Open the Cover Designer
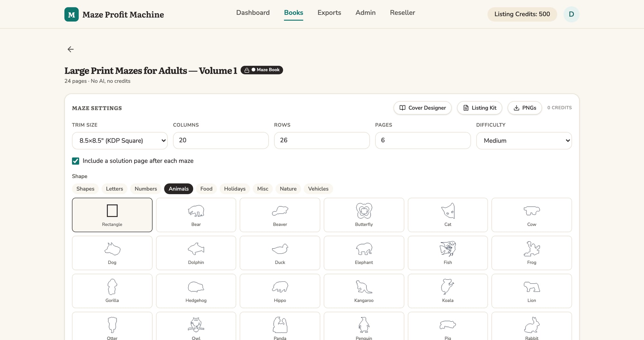The width and height of the screenshot is (644, 340). tap(422, 108)
